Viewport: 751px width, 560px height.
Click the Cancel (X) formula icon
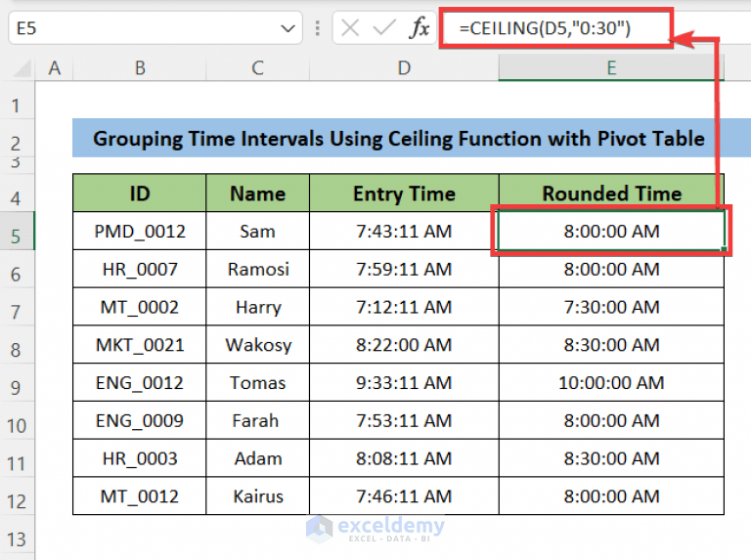(x=350, y=28)
